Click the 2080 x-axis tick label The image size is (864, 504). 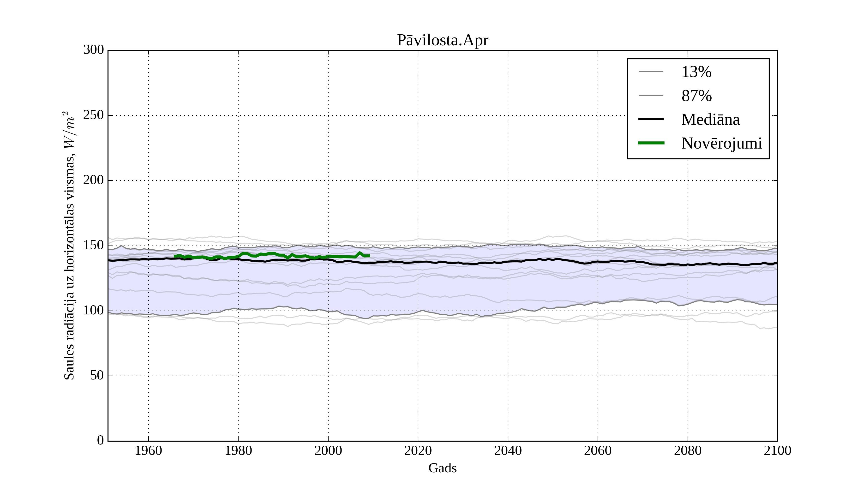(x=687, y=450)
